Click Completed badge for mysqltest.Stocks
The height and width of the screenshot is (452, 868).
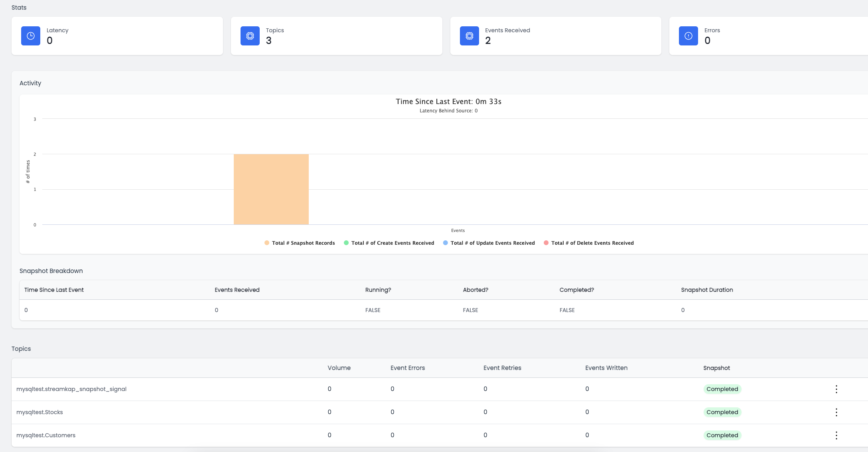(722, 412)
